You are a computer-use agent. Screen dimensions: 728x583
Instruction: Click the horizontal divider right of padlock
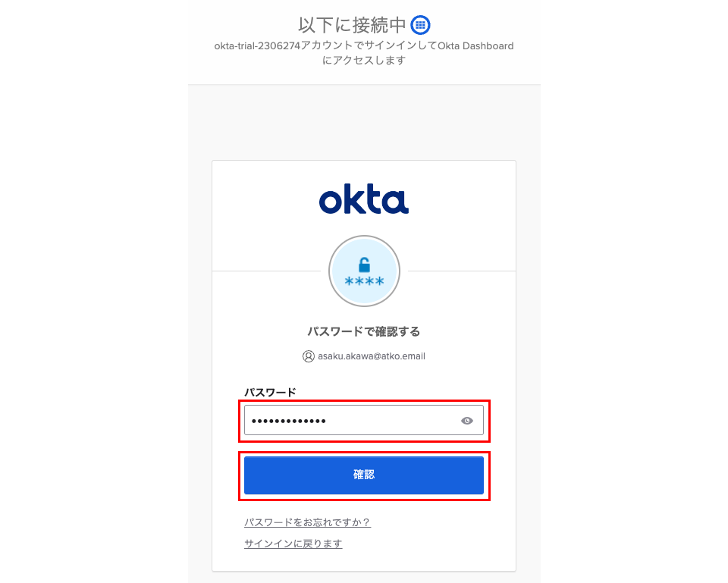click(x=462, y=271)
